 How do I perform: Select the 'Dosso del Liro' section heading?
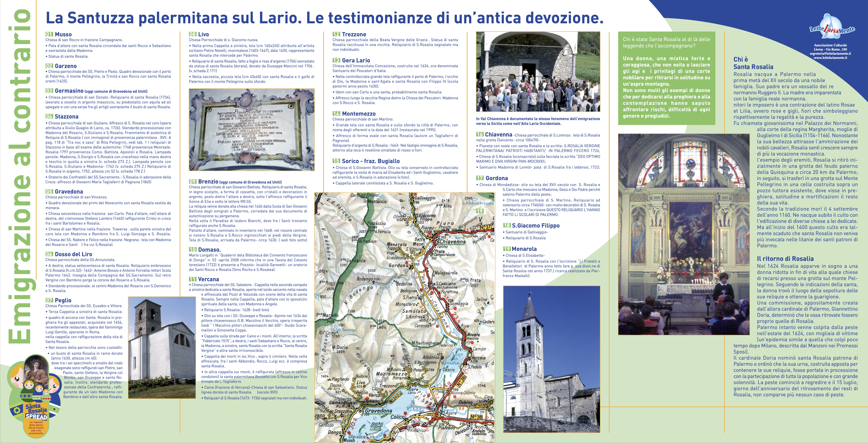(73, 254)
